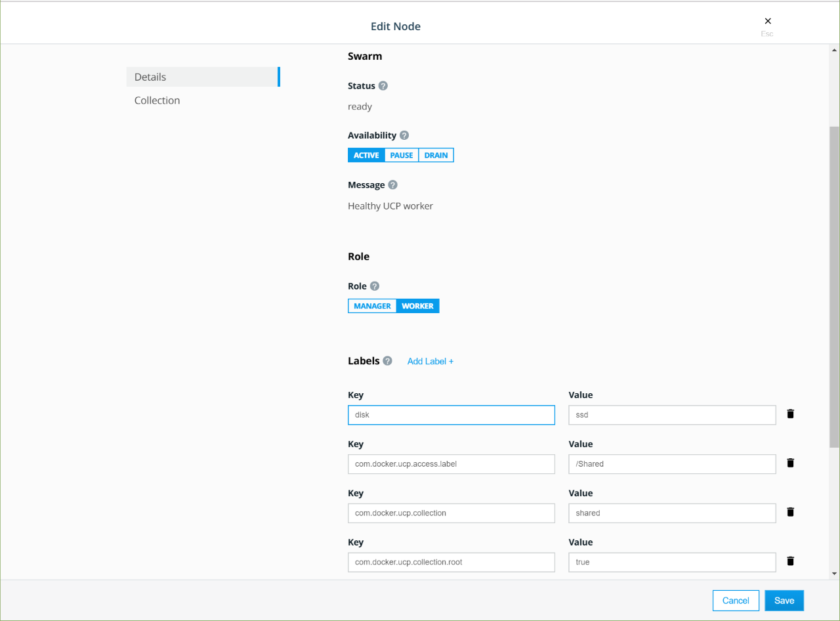Click the Cancel button
Viewport: 840px width, 621px height.
point(736,601)
